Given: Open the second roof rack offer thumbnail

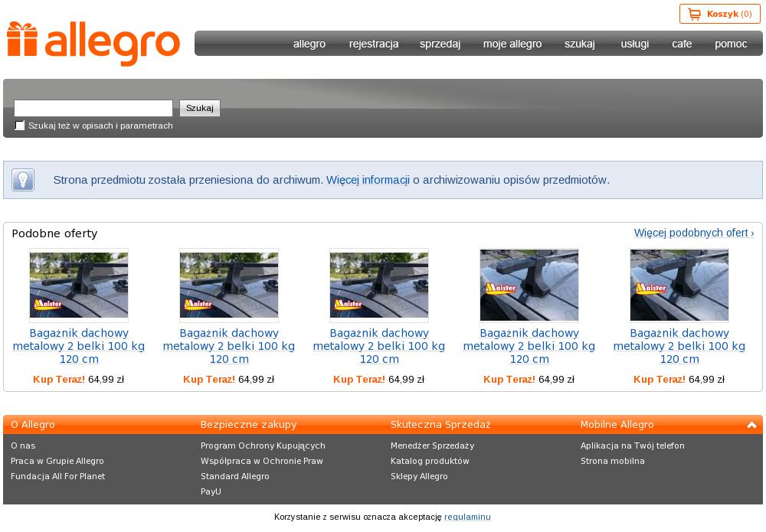Looking at the screenshot, I should point(228,285).
